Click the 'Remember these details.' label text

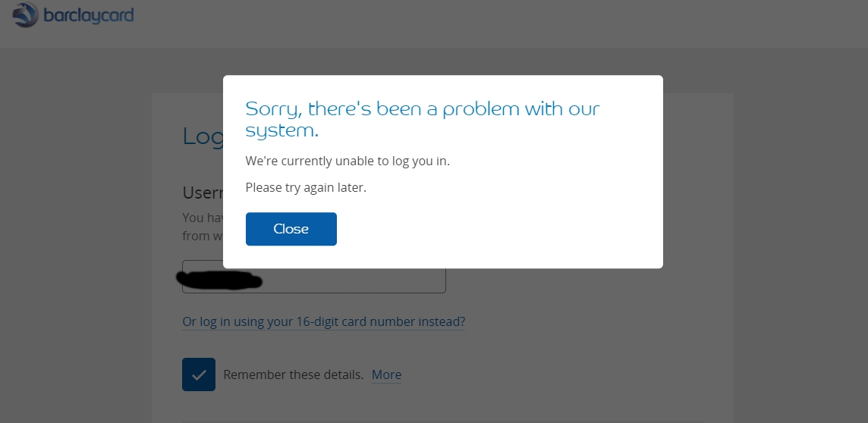(x=294, y=374)
